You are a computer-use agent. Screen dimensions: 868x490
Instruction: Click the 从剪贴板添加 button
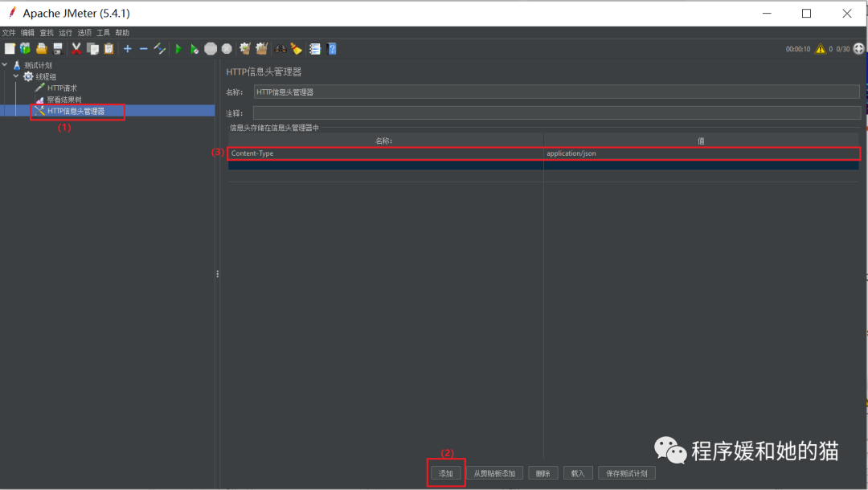pos(494,473)
